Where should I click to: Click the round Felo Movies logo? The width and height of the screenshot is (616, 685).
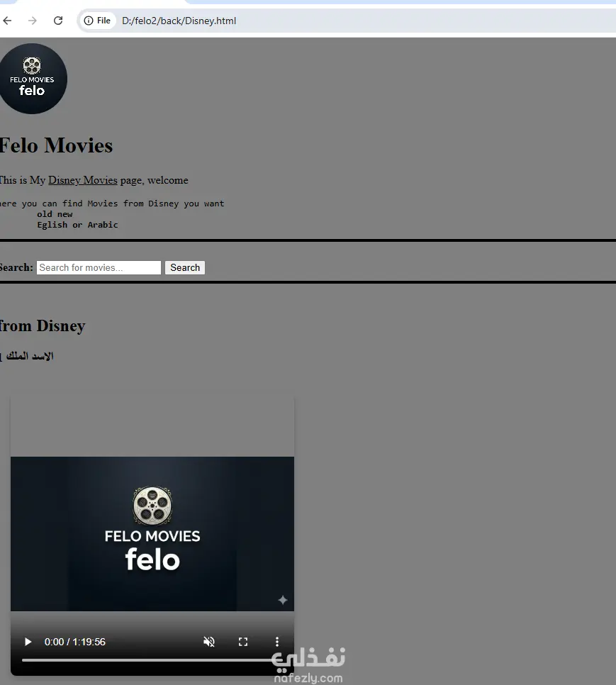(x=32, y=79)
